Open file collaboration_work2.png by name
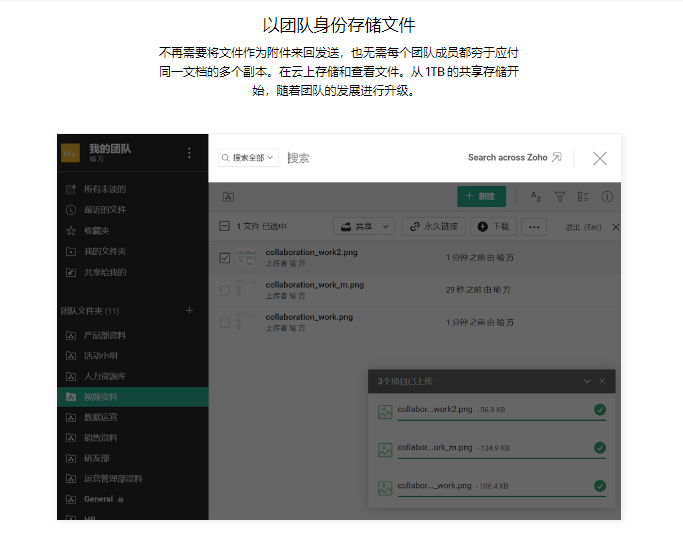Image resolution: width=683 pixels, height=543 pixels. 311,252
